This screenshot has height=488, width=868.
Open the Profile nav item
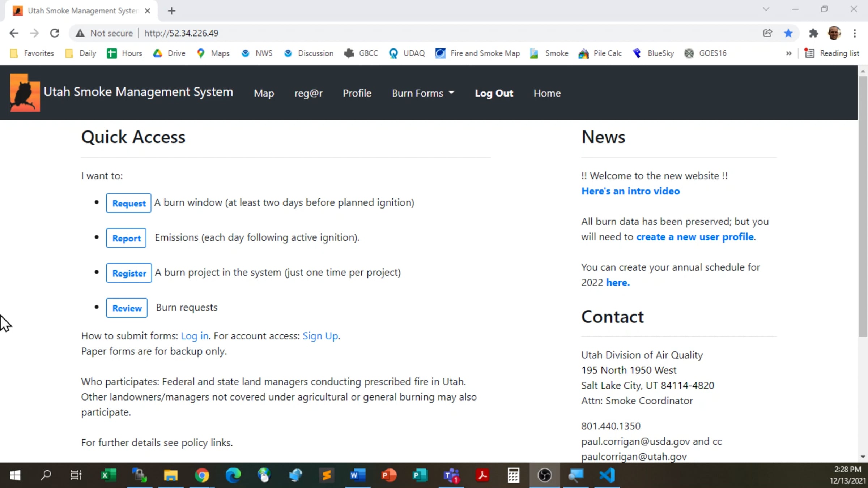point(357,93)
